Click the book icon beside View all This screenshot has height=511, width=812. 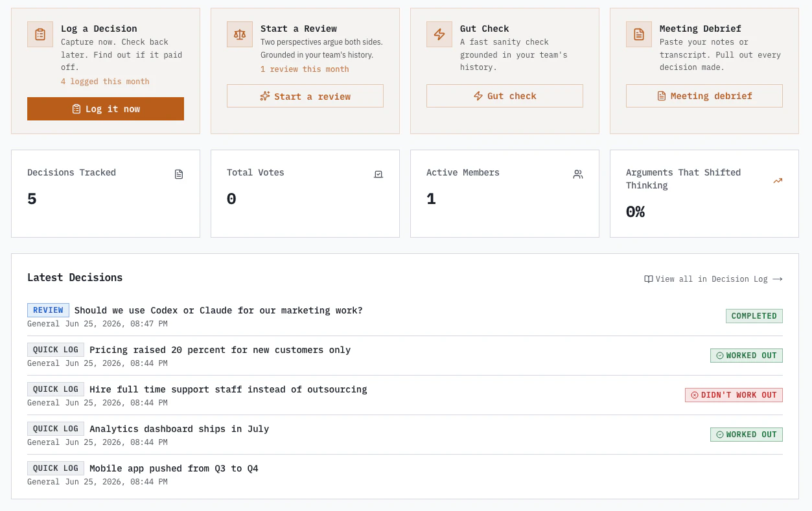tap(648, 279)
